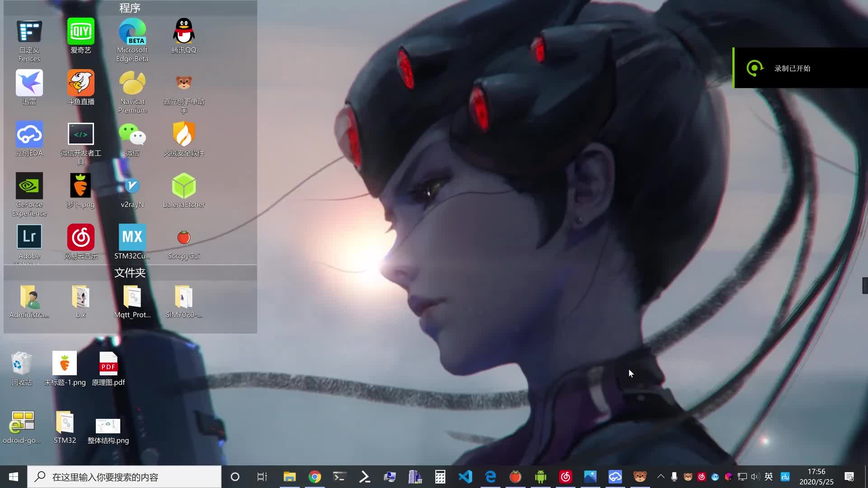The width and height of the screenshot is (868, 488).
Task: Open Visual Studio Code from taskbar
Action: (x=465, y=477)
